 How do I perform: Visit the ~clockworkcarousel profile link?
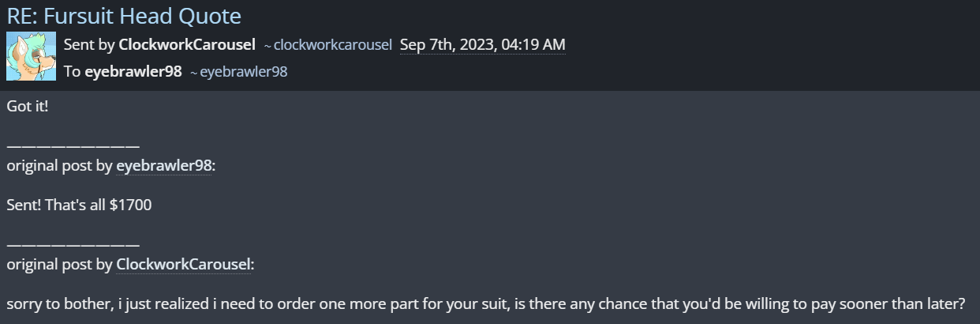(x=332, y=45)
